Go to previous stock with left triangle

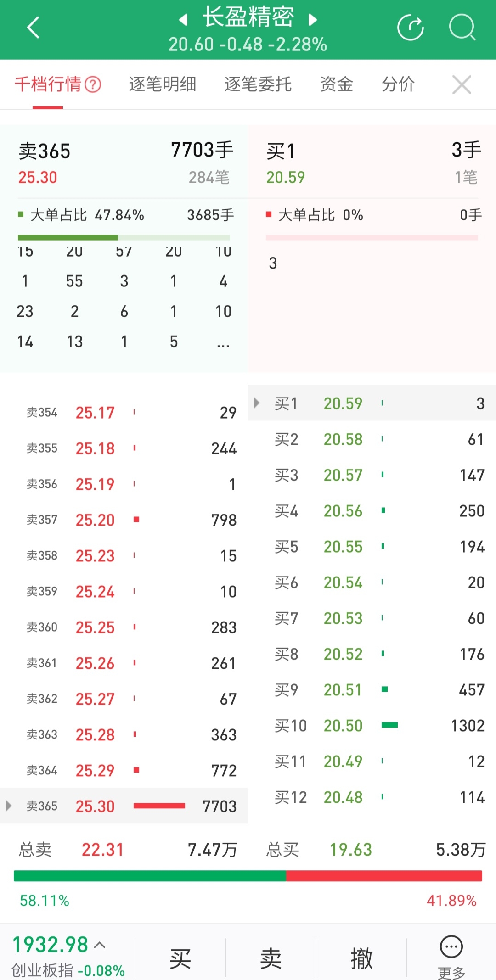(184, 20)
